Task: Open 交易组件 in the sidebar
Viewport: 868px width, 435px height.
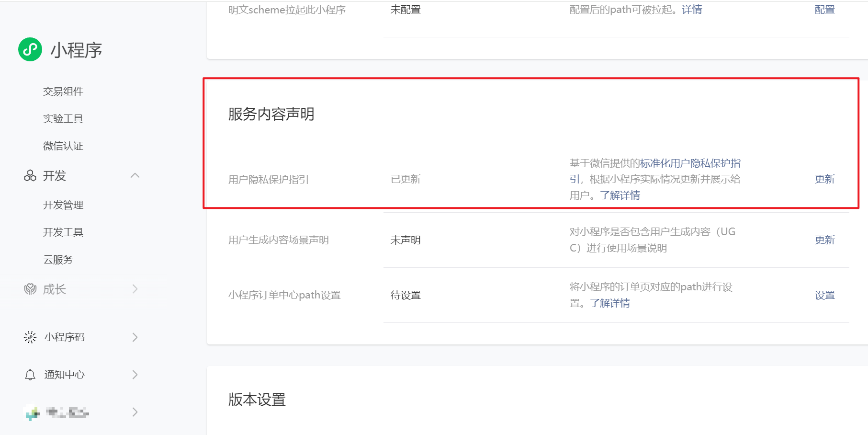Action: pos(63,92)
